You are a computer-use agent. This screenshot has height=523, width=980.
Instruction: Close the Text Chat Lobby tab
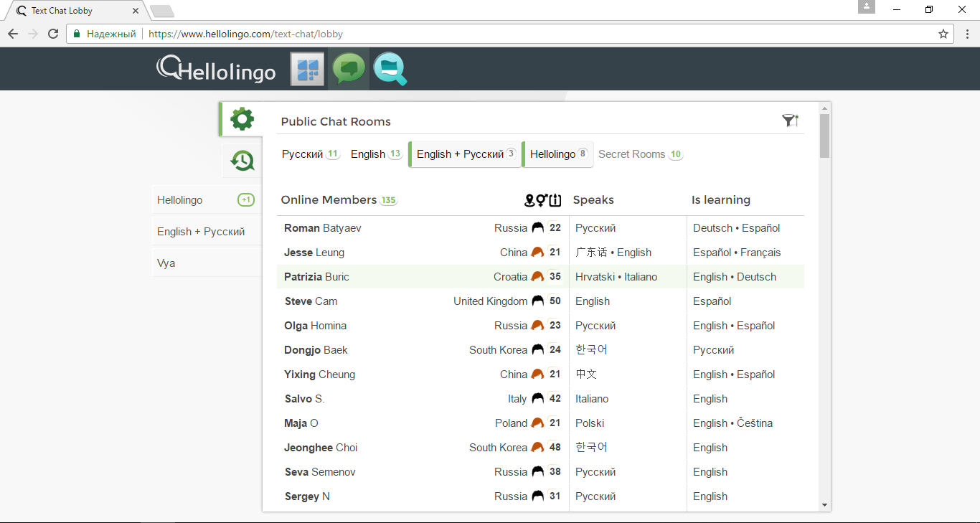[x=136, y=11]
